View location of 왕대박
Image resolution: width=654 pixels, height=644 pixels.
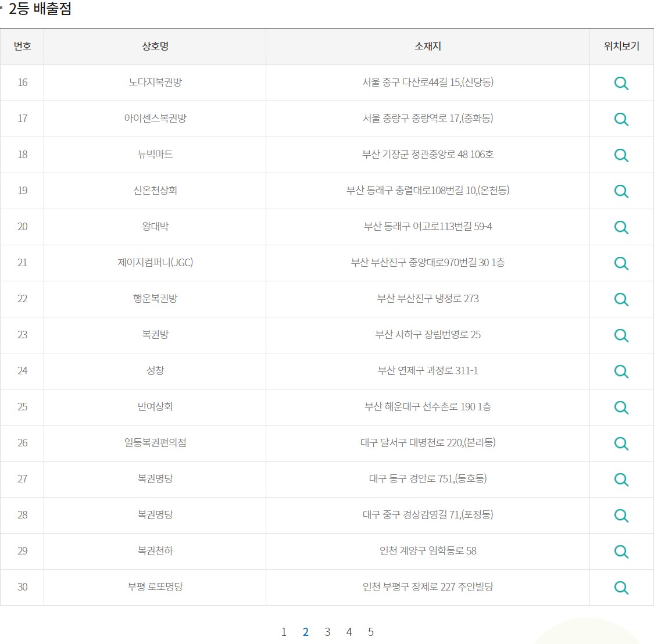(621, 227)
